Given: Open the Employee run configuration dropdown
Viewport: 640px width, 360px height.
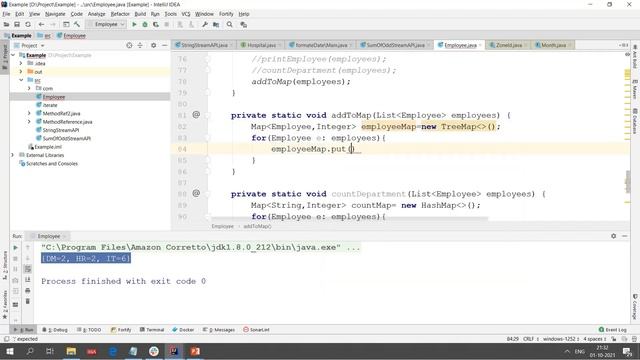Looking at the screenshot, I should (106, 24).
